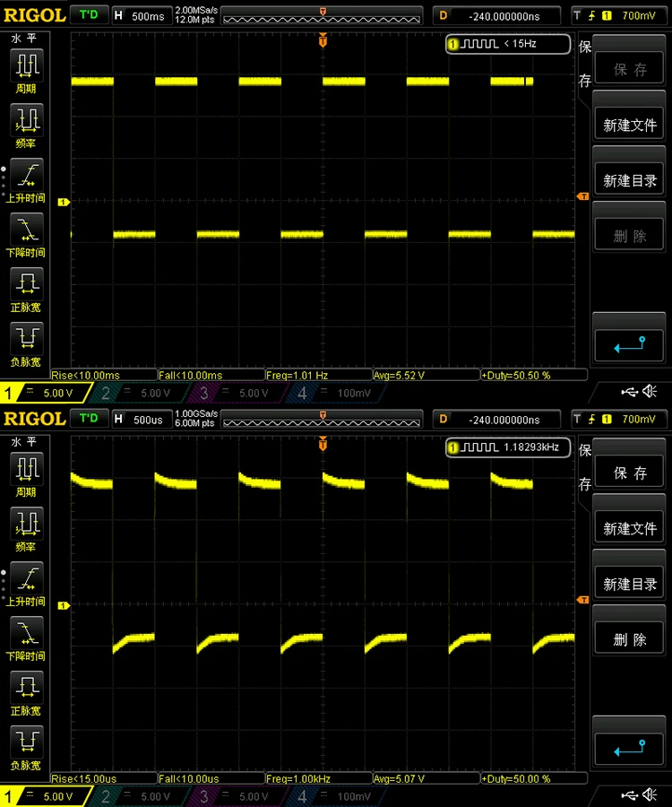Click the 'Freq=1.00kHz' measurement readout

coord(318,778)
